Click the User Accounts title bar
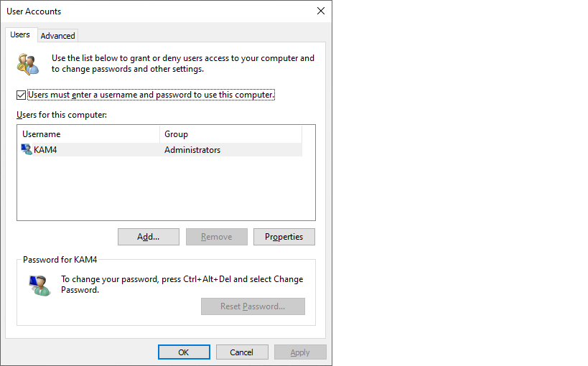Image resolution: width=588 pixels, height=366 pixels. point(144,11)
